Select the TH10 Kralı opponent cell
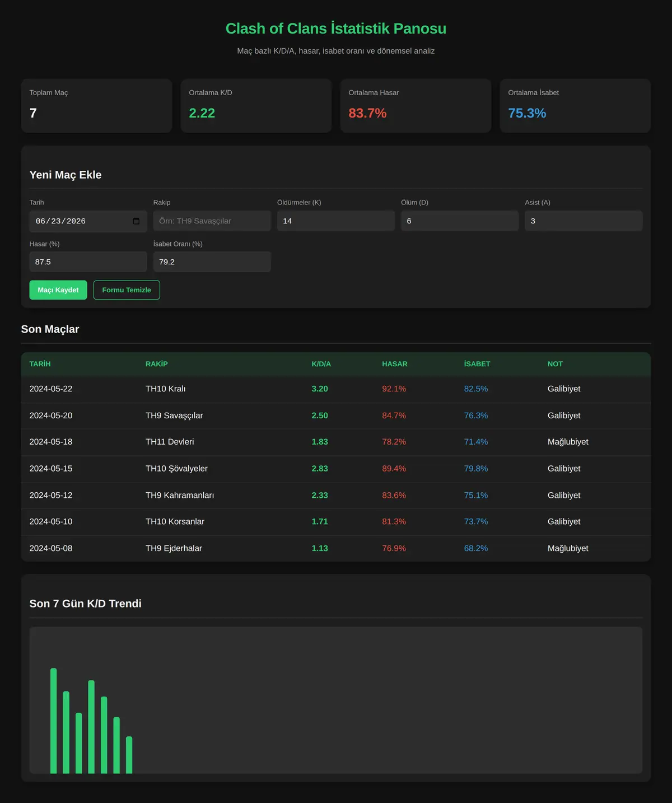The width and height of the screenshot is (672, 803). (x=166, y=389)
